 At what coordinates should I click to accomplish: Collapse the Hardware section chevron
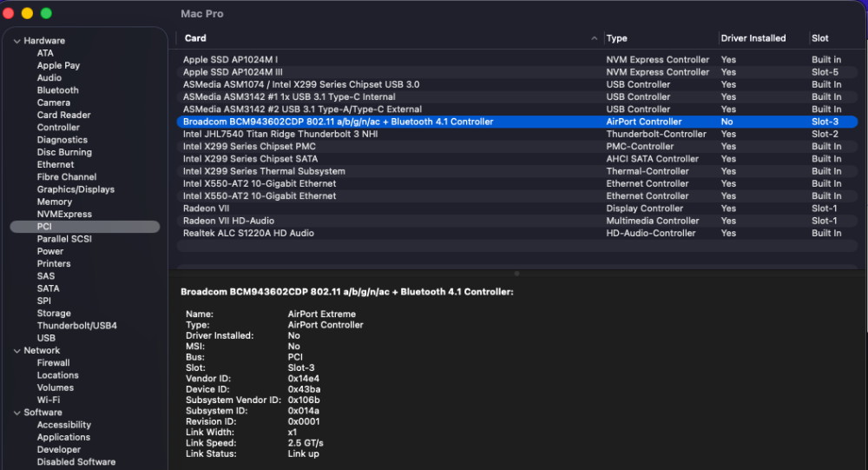tap(17, 41)
